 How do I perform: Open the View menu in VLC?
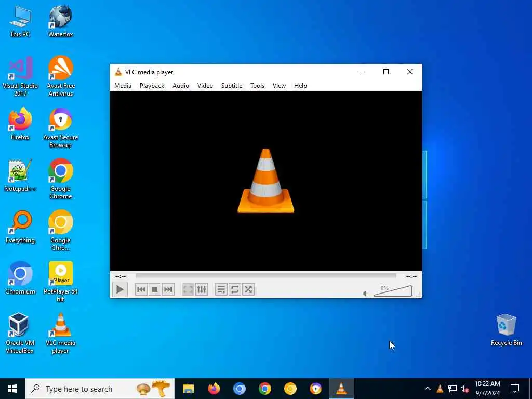click(279, 86)
